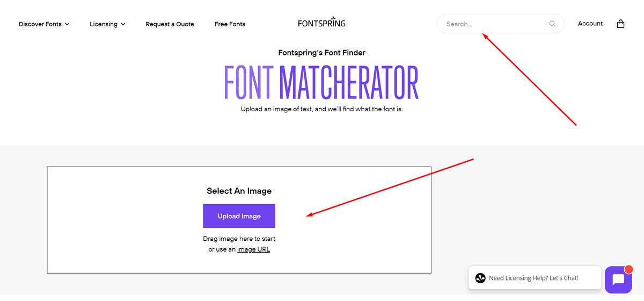This screenshot has height=301, width=644.
Task: Open the Account page
Action: click(590, 24)
